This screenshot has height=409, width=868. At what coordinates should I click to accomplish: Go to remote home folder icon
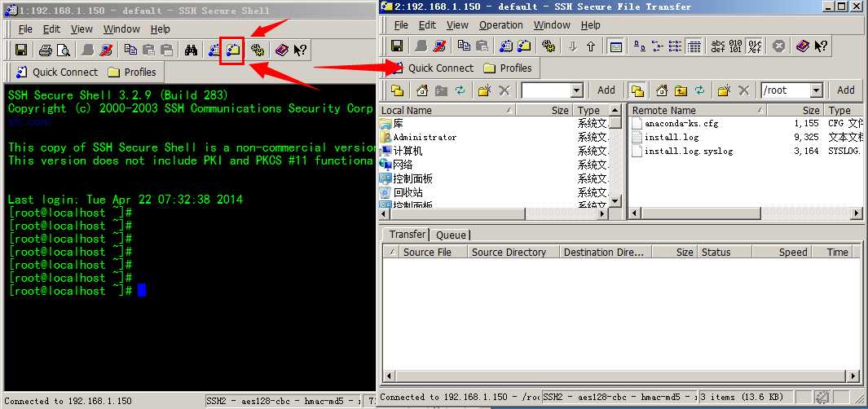point(662,90)
